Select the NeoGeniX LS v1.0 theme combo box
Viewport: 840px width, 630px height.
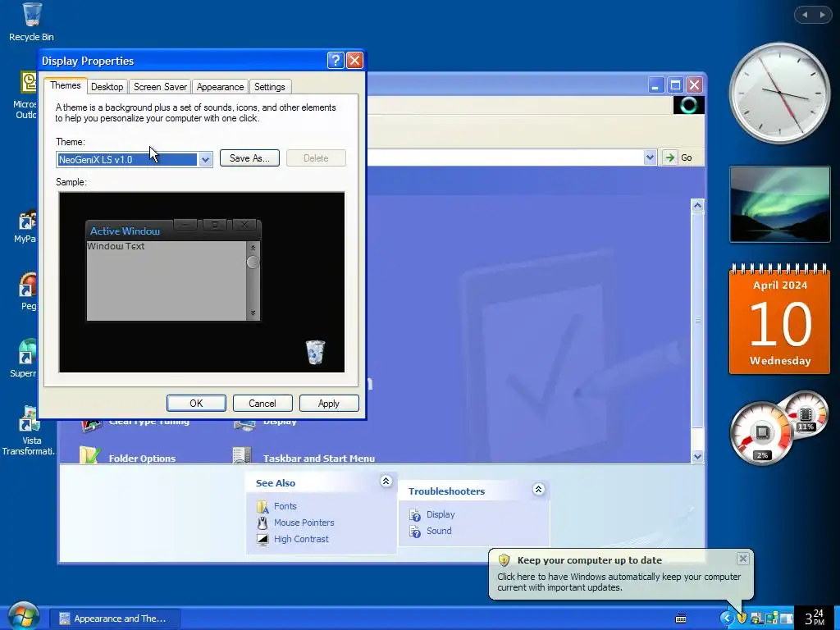click(134, 160)
